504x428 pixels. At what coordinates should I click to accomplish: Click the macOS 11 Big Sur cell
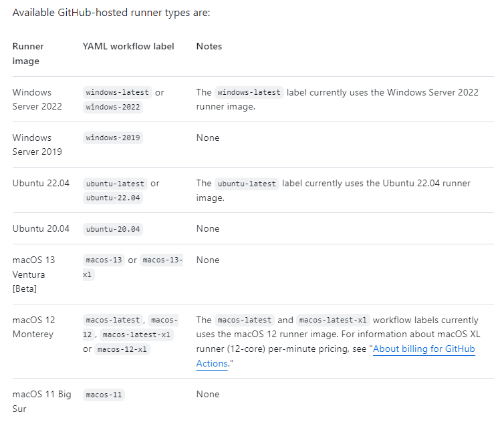click(x=42, y=401)
